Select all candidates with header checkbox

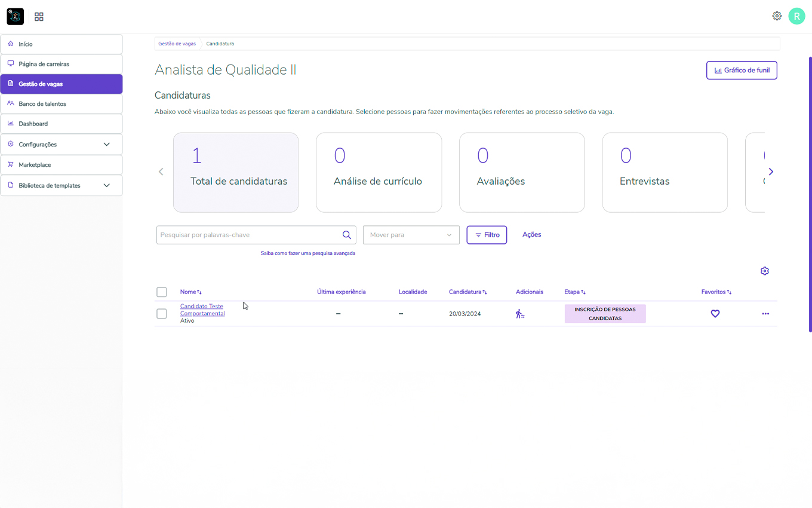[162, 292]
